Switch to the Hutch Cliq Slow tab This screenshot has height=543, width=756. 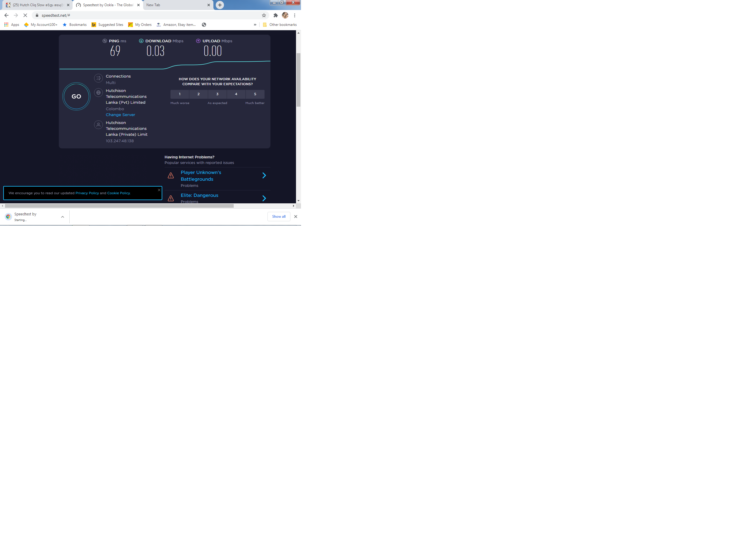coord(37,5)
